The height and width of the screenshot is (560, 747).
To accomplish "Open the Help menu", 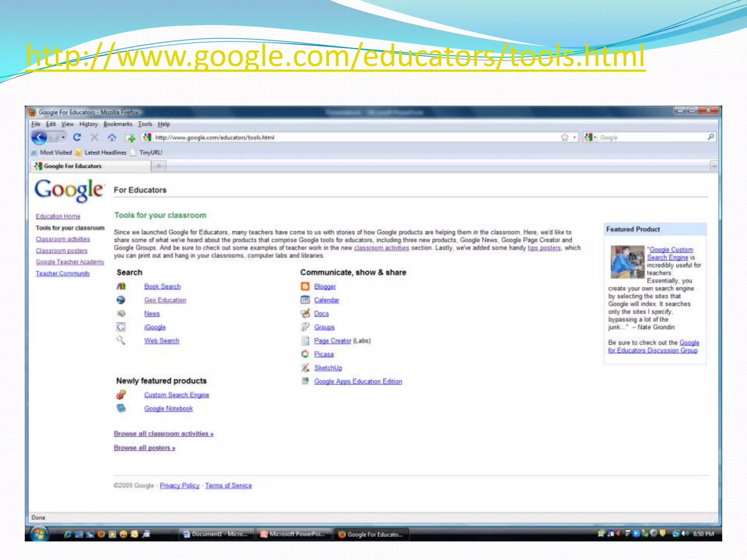I will click(x=164, y=124).
